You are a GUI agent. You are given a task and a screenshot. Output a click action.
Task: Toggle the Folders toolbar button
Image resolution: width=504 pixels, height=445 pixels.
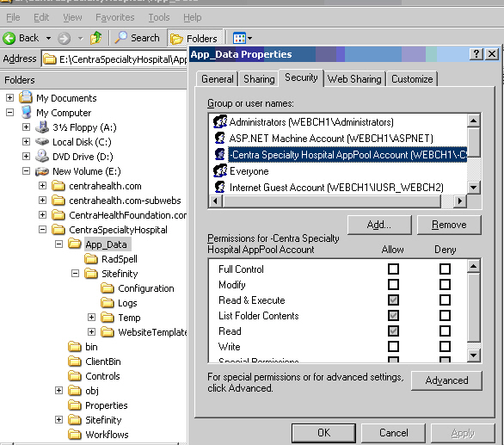coord(194,39)
